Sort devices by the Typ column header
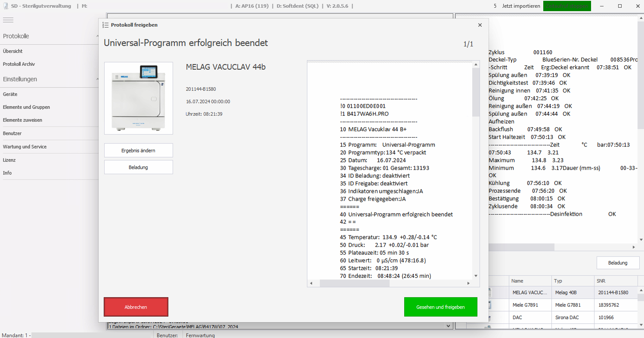The width and height of the screenshot is (644, 338). [x=573, y=281]
